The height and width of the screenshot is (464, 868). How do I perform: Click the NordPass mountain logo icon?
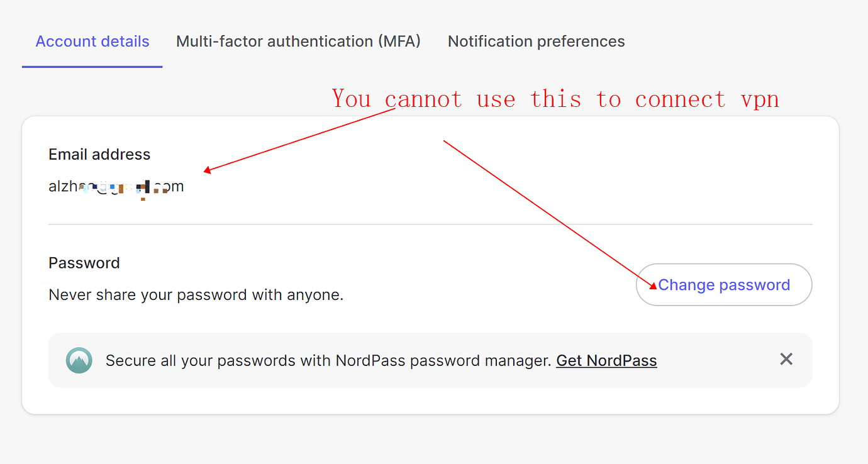(79, 360)
